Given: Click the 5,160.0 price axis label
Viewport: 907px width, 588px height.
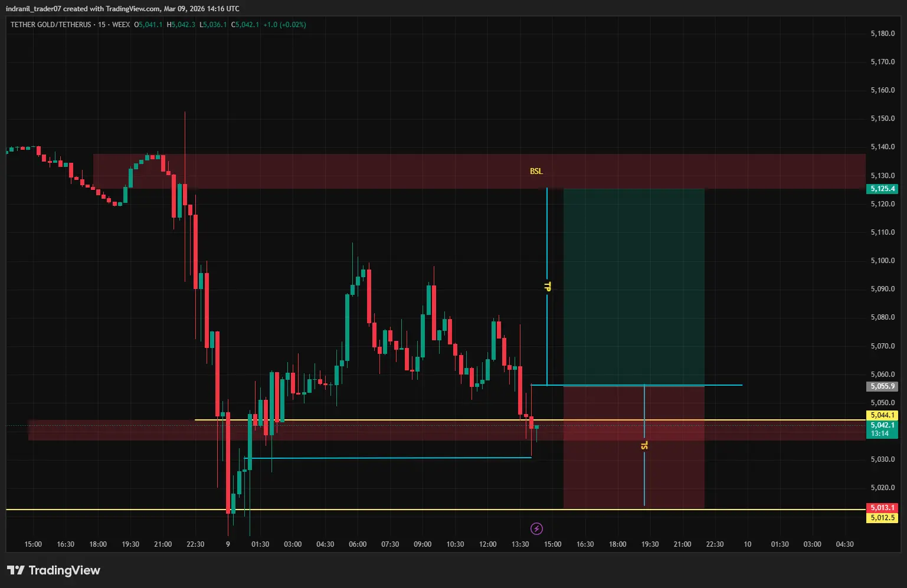Looking at the screenshot, I should [882, 90].
